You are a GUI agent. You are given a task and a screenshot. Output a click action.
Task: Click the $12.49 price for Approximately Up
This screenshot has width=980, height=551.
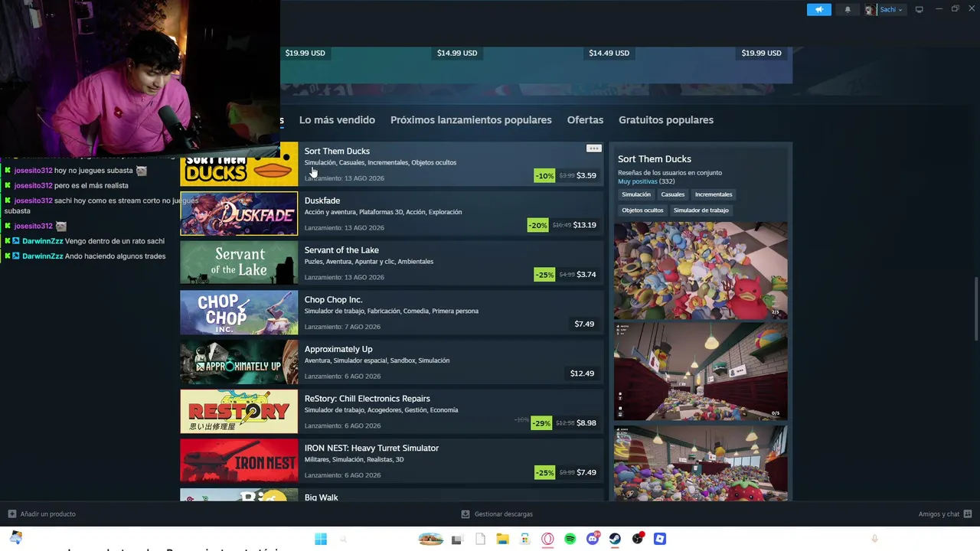coord(582,373)
